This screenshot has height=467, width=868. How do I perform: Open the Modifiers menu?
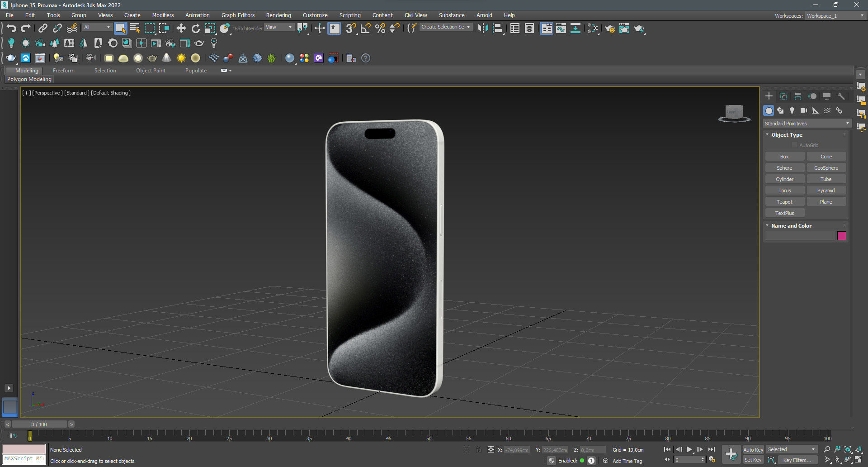point(163,15)
